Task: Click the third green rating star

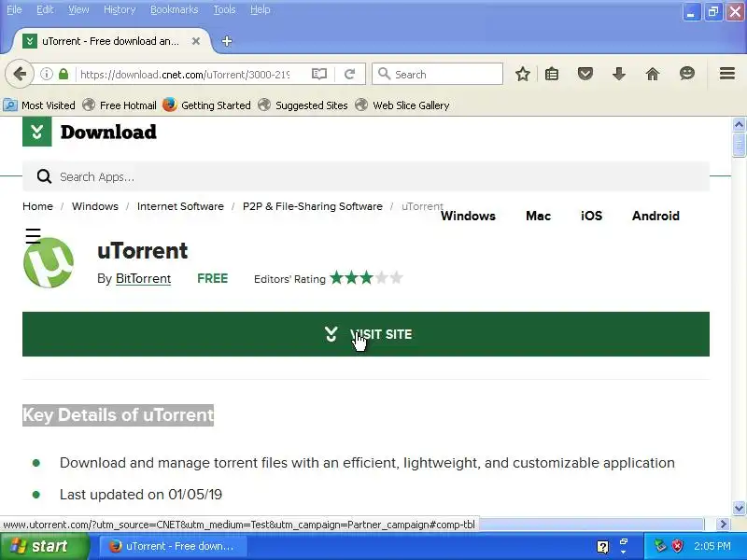Action: point(366,277)
